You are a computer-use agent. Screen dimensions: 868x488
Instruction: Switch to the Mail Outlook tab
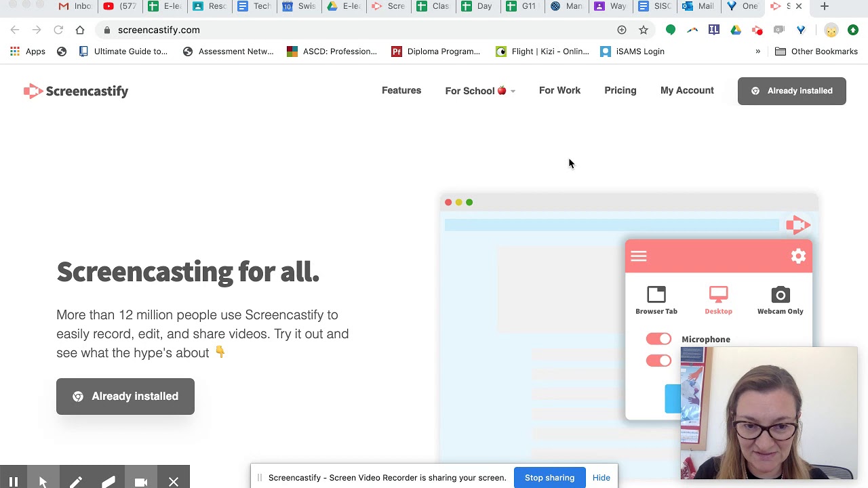(698, 6)
